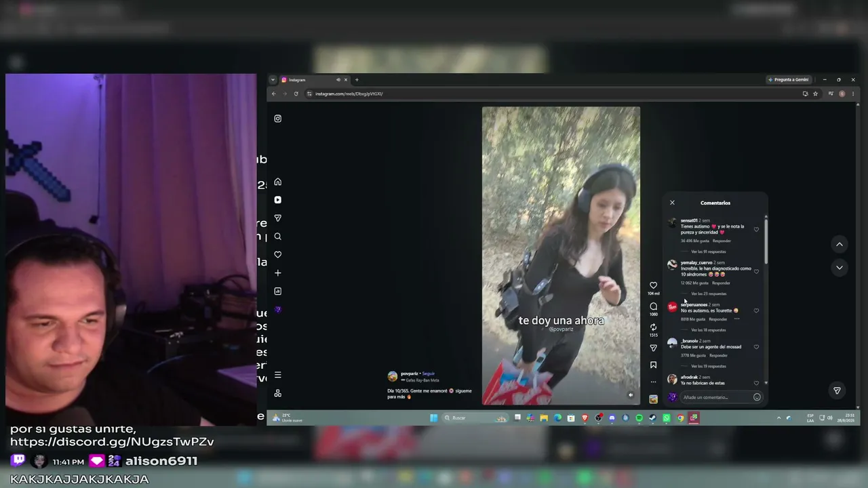Open the emoji picker in comment box

coord(757,397)
